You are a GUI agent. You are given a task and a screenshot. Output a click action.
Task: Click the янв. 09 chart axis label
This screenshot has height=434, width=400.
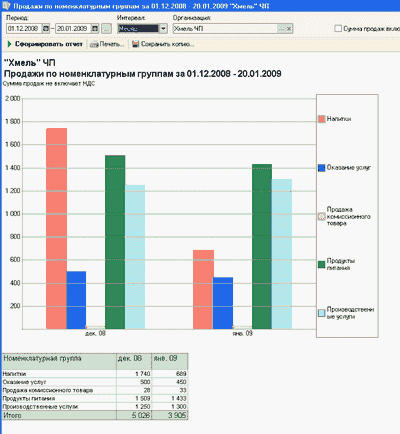pos(243,333)
